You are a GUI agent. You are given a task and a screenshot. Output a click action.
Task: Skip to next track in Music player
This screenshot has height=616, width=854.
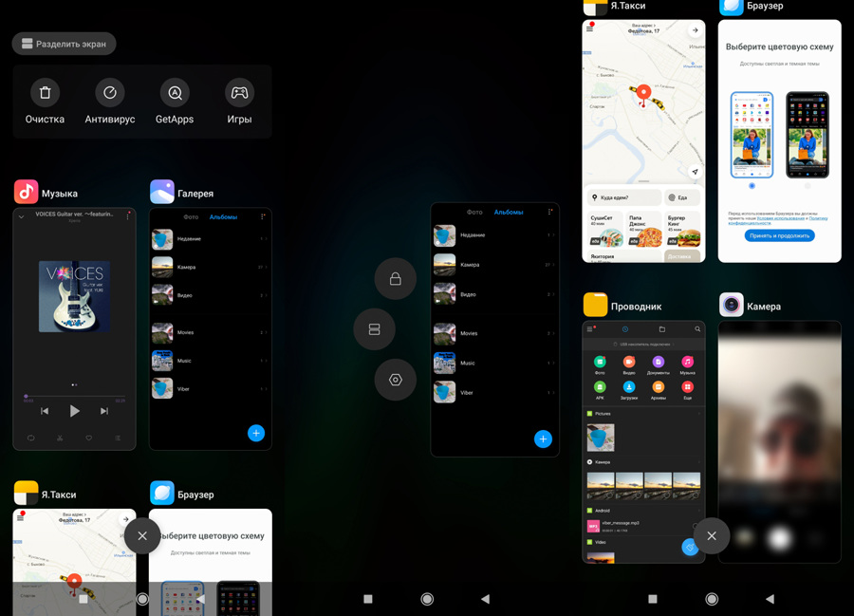click(104, 411)
